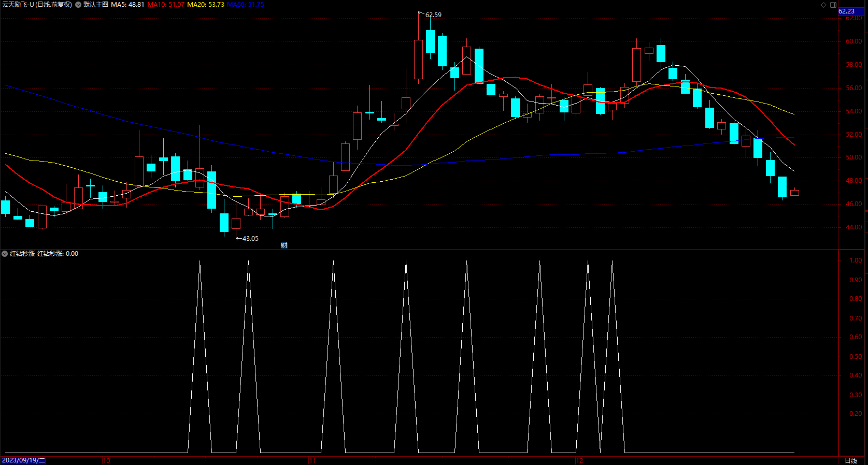Click the 默认主图 label

(96, 5)
